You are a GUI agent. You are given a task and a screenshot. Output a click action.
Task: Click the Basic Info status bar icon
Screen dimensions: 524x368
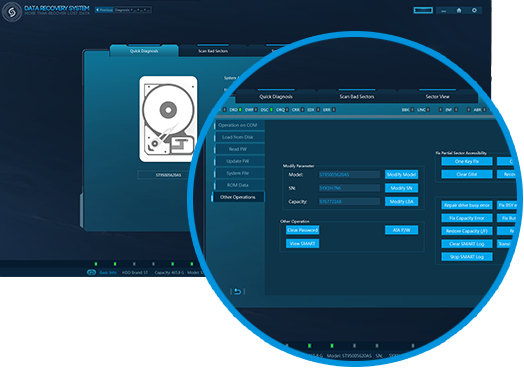coord(91,272)
